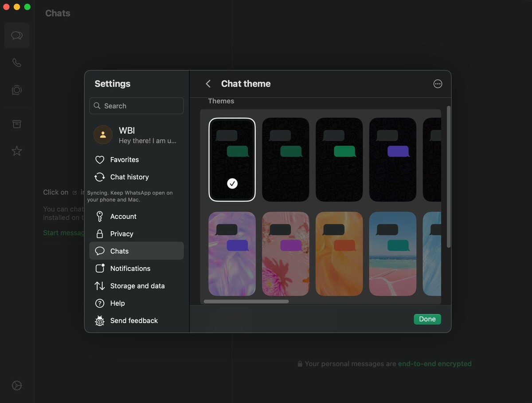Click the Notifications badge icon

point(100,269)
